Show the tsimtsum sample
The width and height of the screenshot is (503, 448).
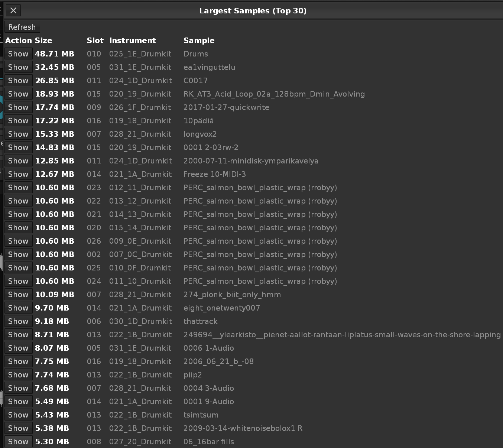(18, 415)
